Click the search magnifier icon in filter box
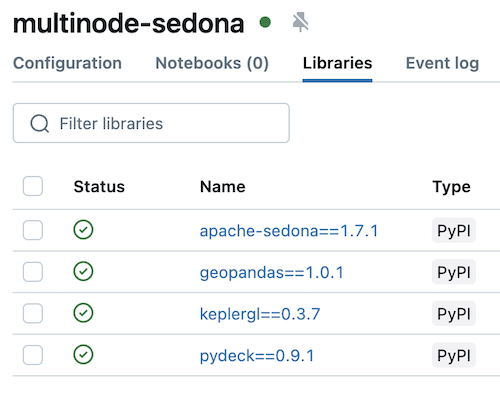500x396 pixels. coord(40,124)
